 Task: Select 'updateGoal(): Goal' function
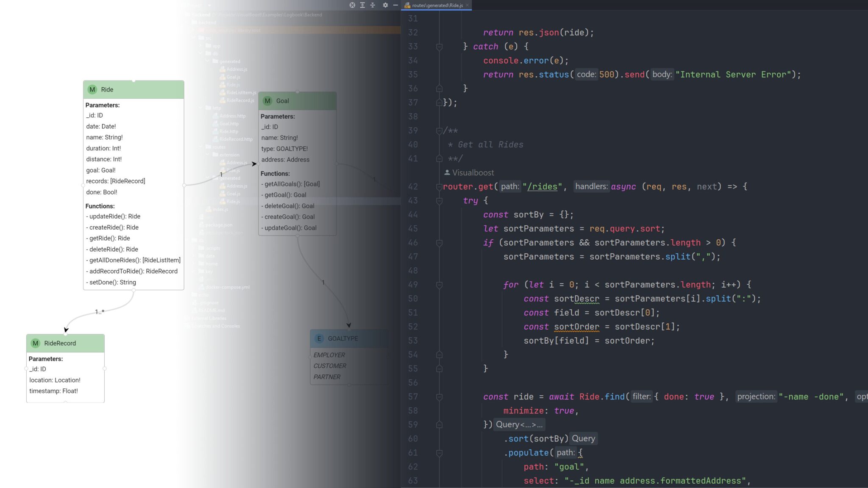click(289, 227)
